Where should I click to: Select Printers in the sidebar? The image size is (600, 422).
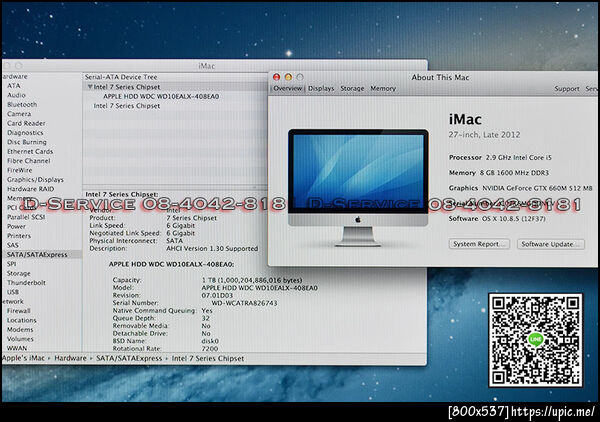19,236
